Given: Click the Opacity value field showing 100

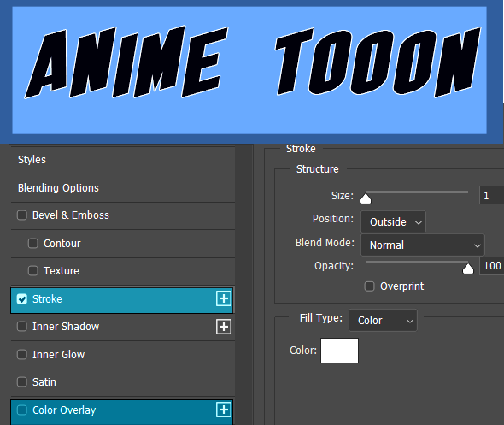Looking at the screenshot, I should pyautogui.click(x=492, y=266).
